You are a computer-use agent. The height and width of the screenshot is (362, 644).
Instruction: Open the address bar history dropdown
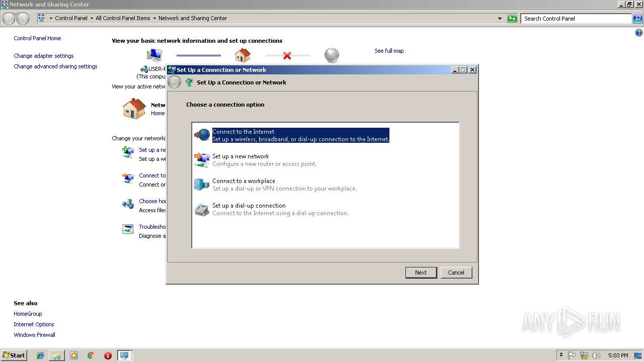500,19
